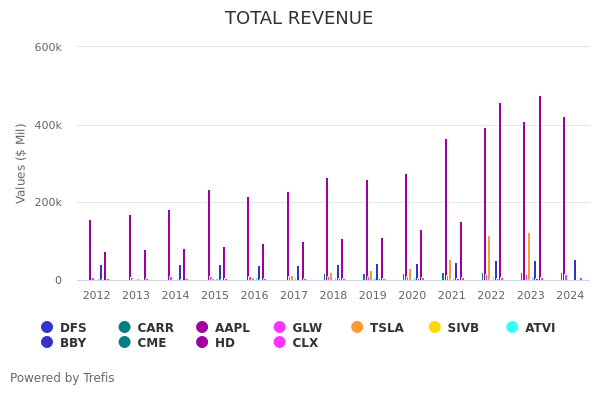Click the SIVB yellow legend item
The height and width of the screenshot is (400, 600).
[x=435, y=328]
